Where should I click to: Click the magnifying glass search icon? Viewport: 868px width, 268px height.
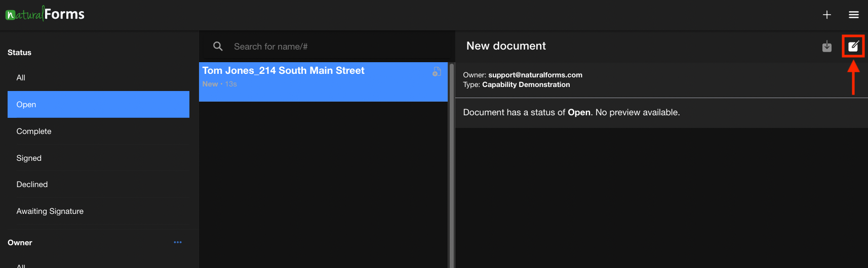pyautogui.click(x=218, y=47)
